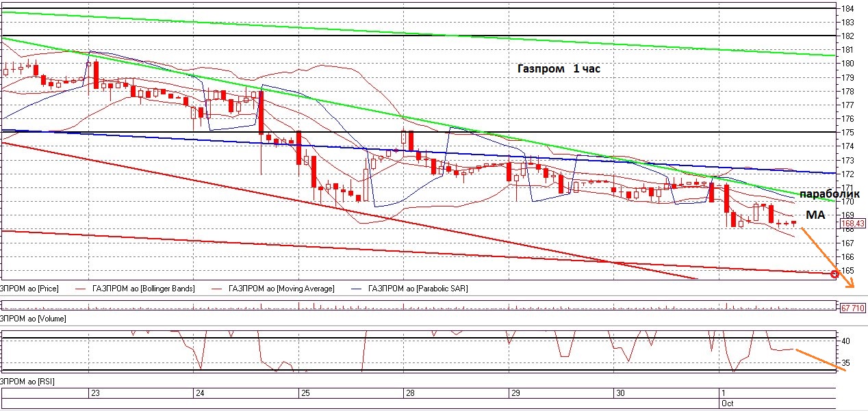
Task: Click price axis label 170
Action: (847, 201)
